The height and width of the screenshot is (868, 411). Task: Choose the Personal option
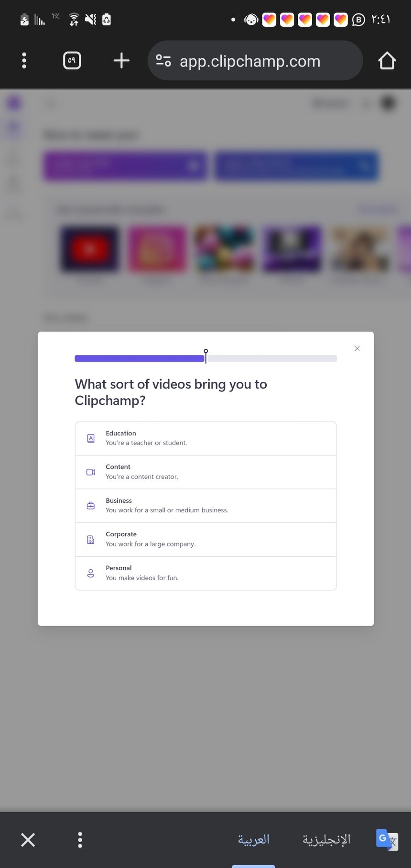click(206, 573)
